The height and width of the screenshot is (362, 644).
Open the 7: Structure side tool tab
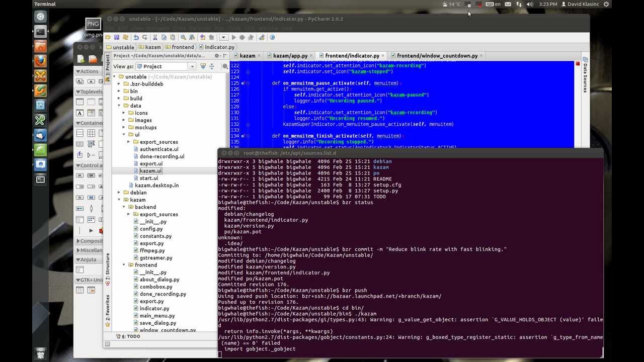pyautogui.click(x=108, y=269)
